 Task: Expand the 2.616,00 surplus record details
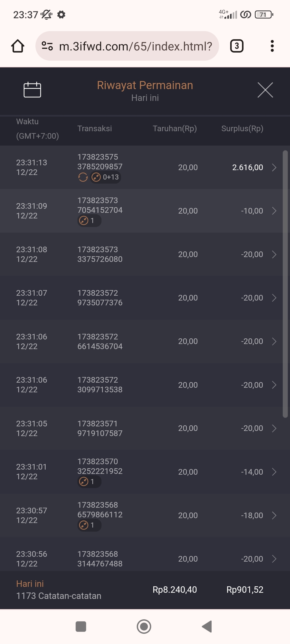(274, 167)
